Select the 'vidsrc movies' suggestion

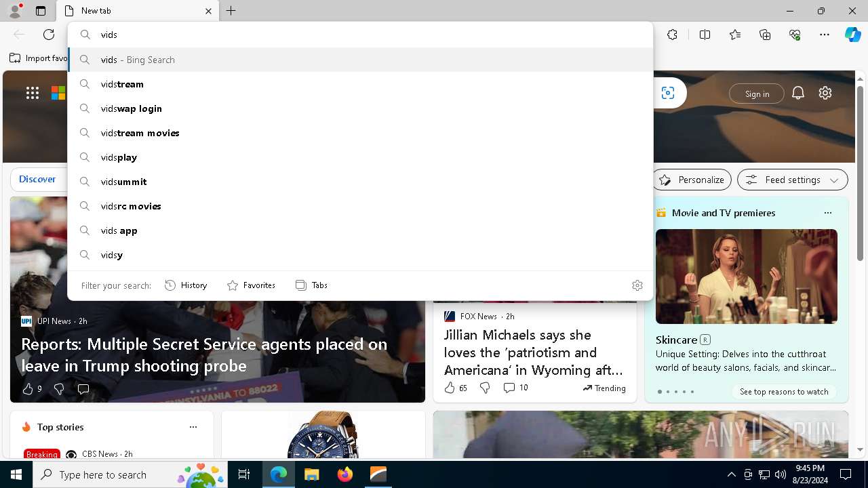click(360, 206)
